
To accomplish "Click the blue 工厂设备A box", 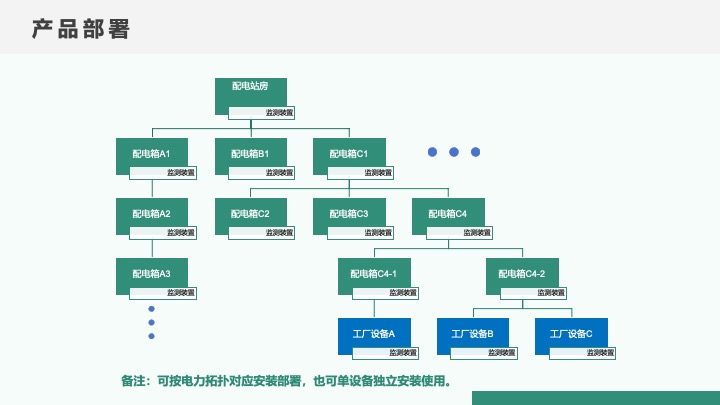I will click(374, 334).
